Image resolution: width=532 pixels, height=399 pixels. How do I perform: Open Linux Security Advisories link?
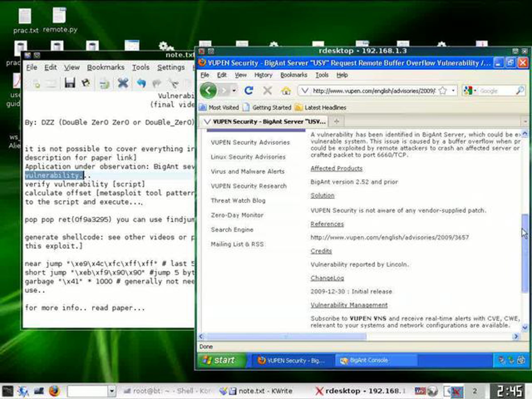(248, 157)
